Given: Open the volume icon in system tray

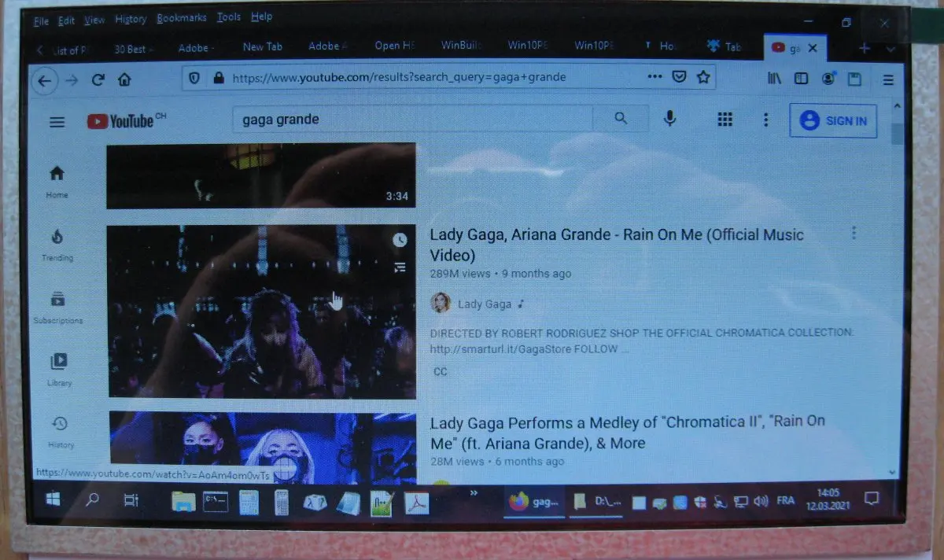Looking at the screenshot, I should pyautogui.click(x=761, y=501).
